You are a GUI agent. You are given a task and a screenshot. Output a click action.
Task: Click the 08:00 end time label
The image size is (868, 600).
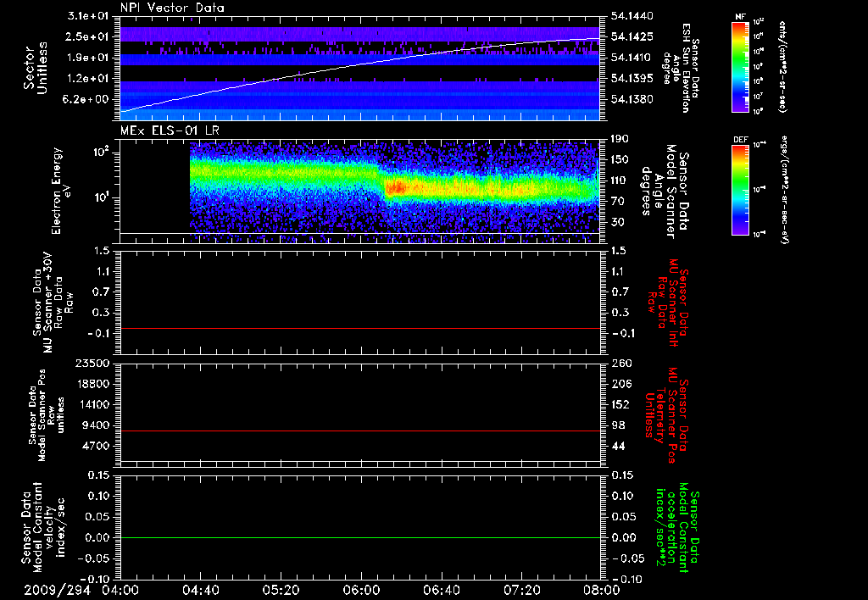coord(601,589)
